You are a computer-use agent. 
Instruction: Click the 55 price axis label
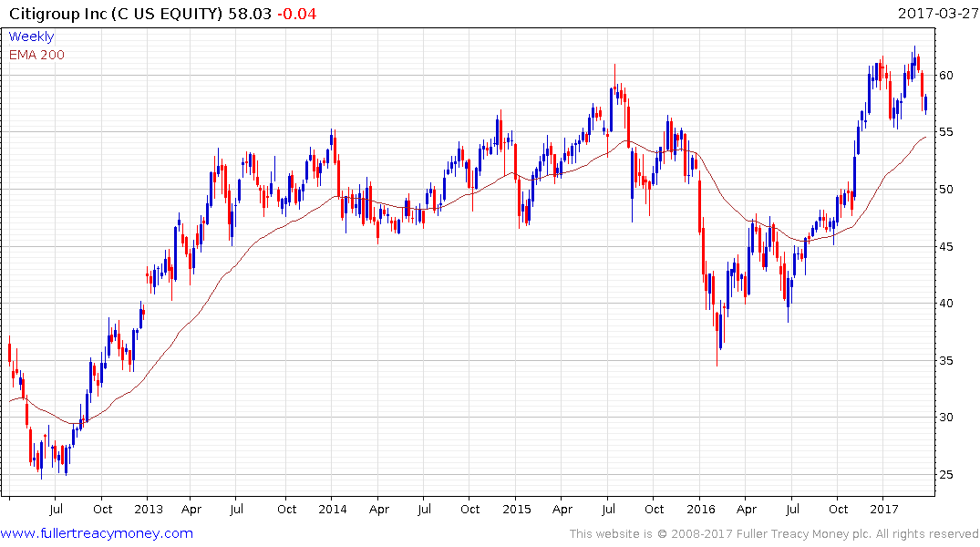946,132
